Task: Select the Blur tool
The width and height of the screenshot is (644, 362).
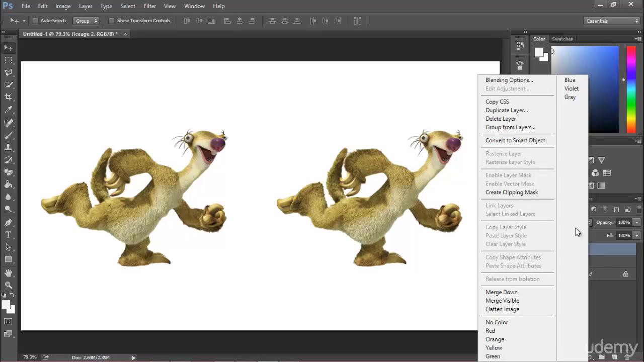Action: pos(9,197)
